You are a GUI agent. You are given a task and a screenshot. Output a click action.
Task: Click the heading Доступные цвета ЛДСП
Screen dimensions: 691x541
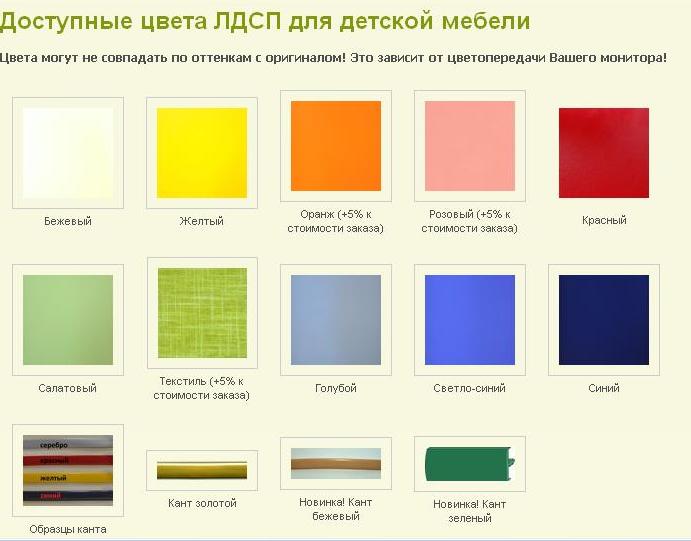tap(265, 21)
